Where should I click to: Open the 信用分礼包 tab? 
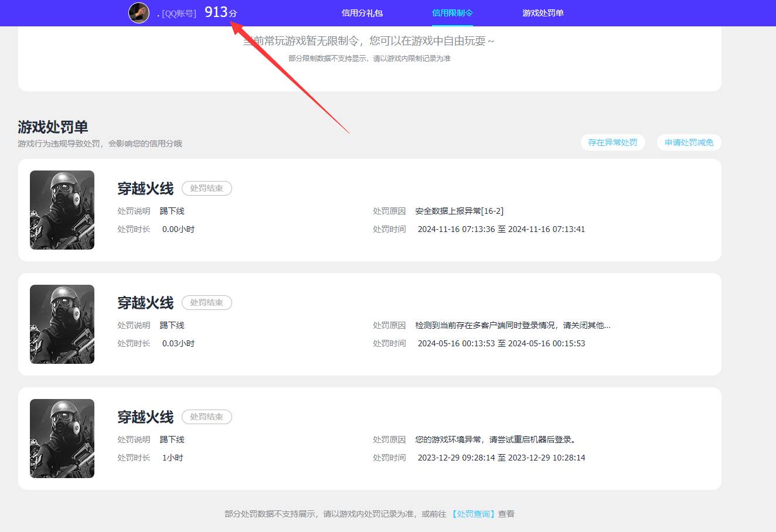click(x=362, y=13)
